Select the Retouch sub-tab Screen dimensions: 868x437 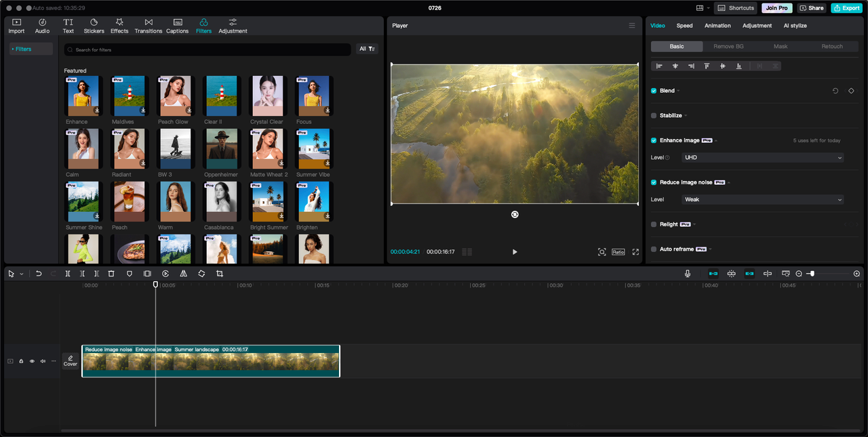[x=832, y=47]
